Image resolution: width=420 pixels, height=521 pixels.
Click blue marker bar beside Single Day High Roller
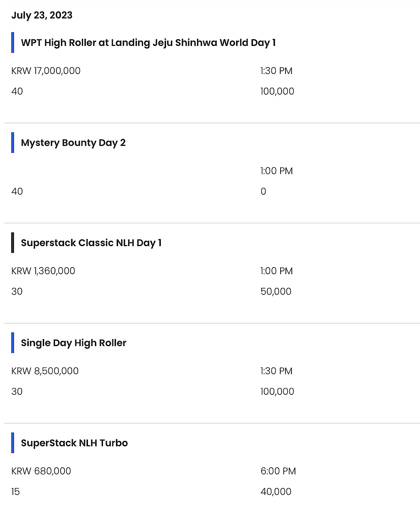[13, 343]
